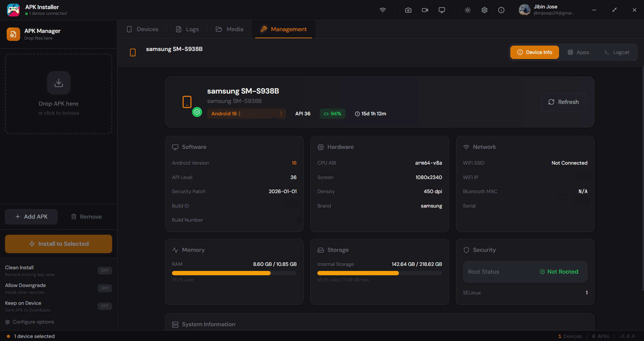The image size is (644, 341).
Task: Open screen mirroring via the display icon
Action: 442,10
